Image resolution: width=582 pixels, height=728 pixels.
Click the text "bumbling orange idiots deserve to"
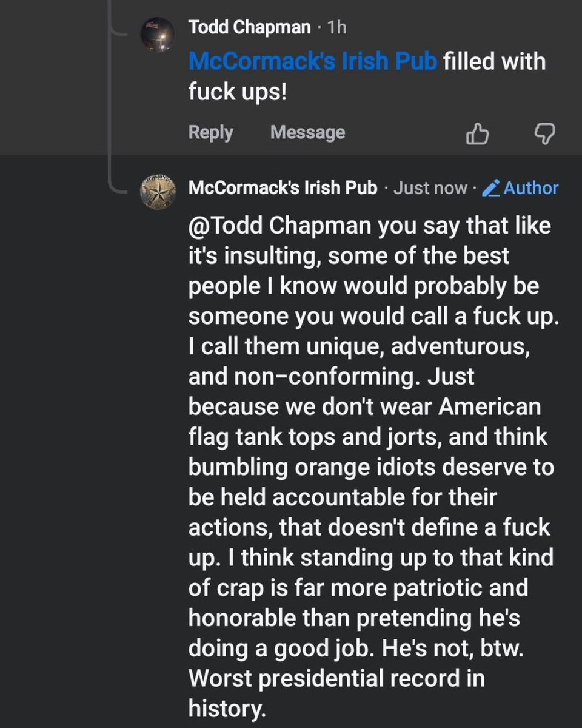click(371, 467)
